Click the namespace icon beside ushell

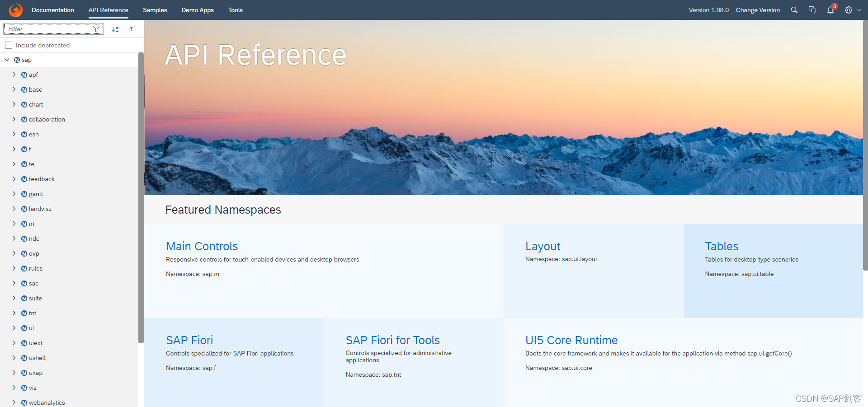click(24, 358)
